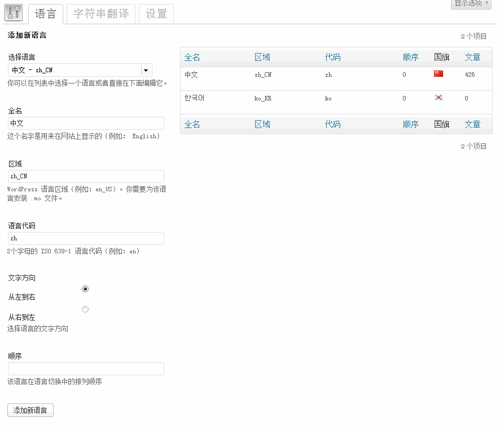Image resolution: width=504 pixels, height=426 pixels.
Task: Click the Polylang plugin icon at top left
Action: click(x=12, y=14)
